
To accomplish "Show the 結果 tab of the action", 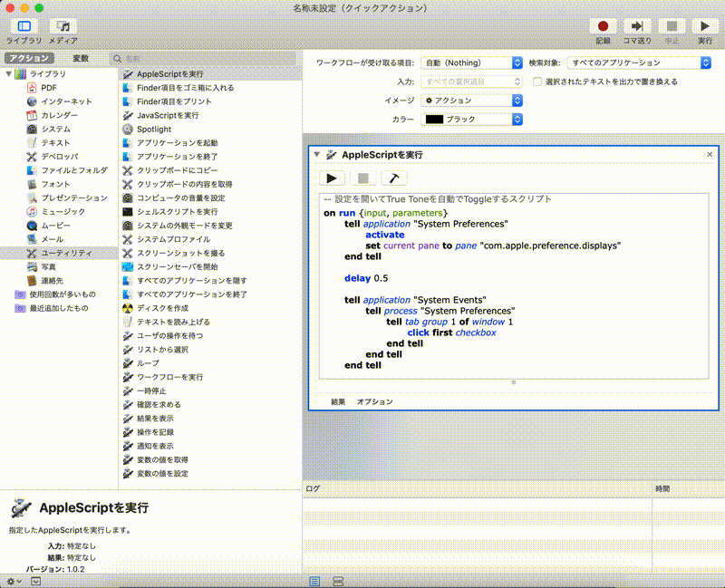I will click(x=338, y=401).
